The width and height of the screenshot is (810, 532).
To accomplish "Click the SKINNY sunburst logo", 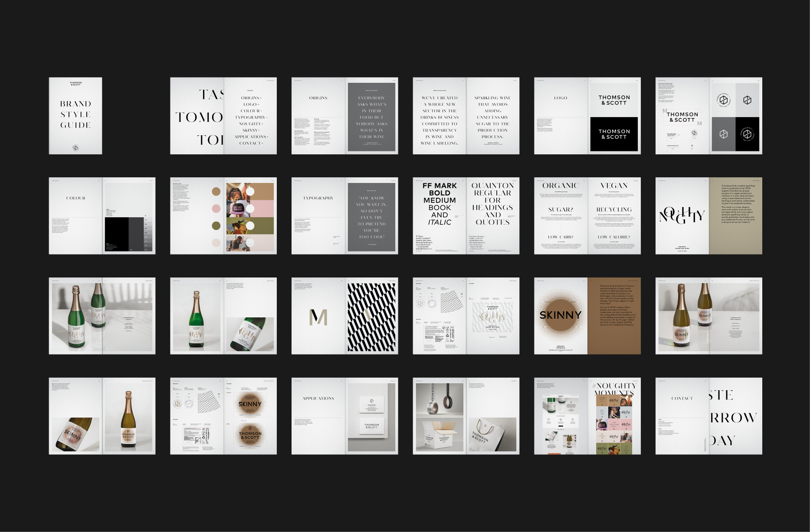I will [561, 315].
